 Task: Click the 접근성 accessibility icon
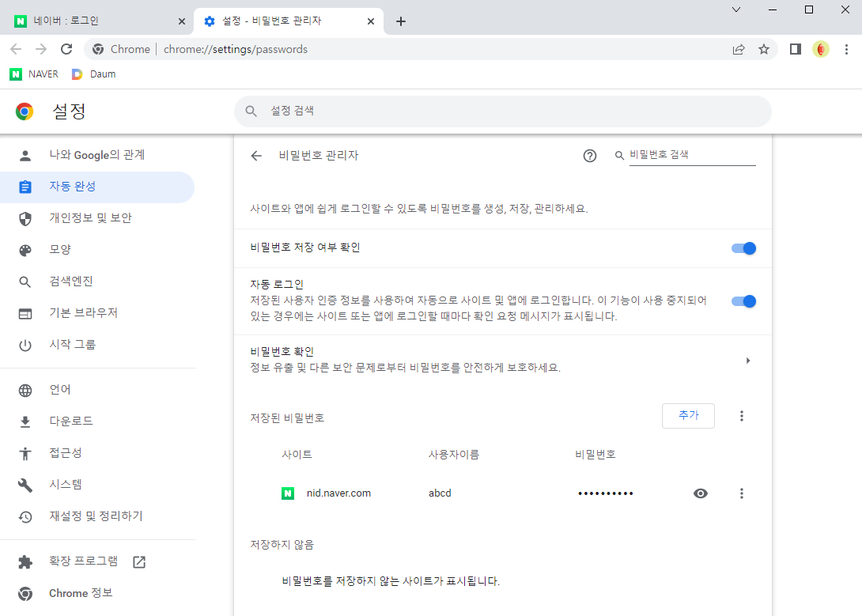(x=25, y=453)
